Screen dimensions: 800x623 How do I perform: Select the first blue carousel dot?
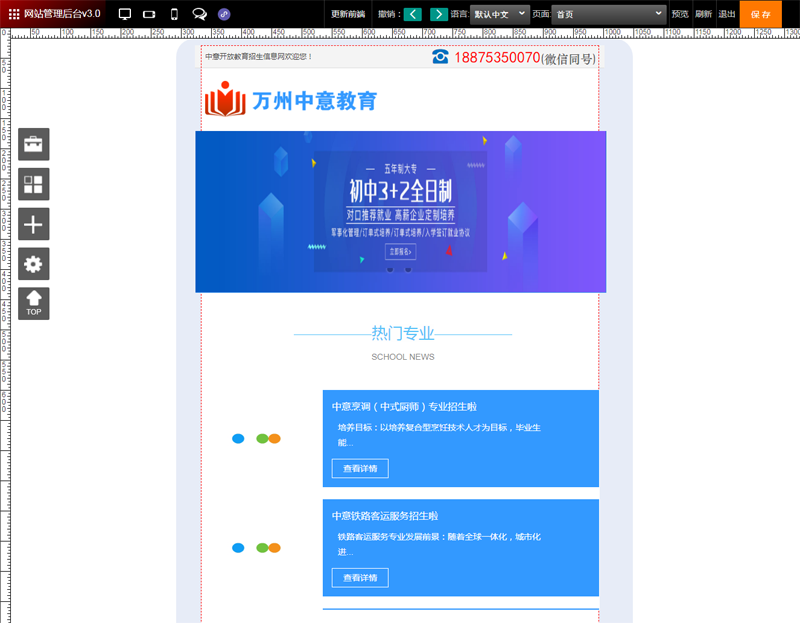pos(237,438)
